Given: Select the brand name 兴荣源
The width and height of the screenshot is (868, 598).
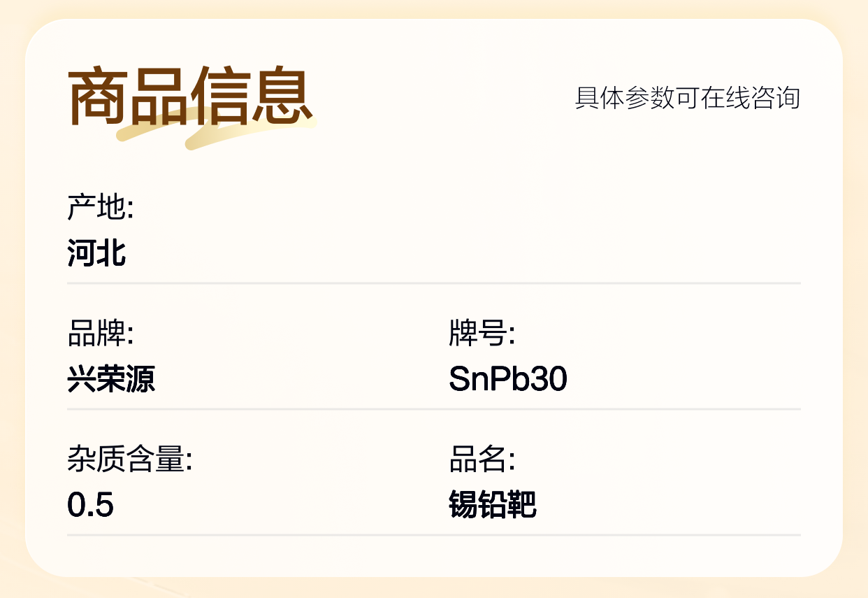Looking at the screenshot, I should (111, 379).
